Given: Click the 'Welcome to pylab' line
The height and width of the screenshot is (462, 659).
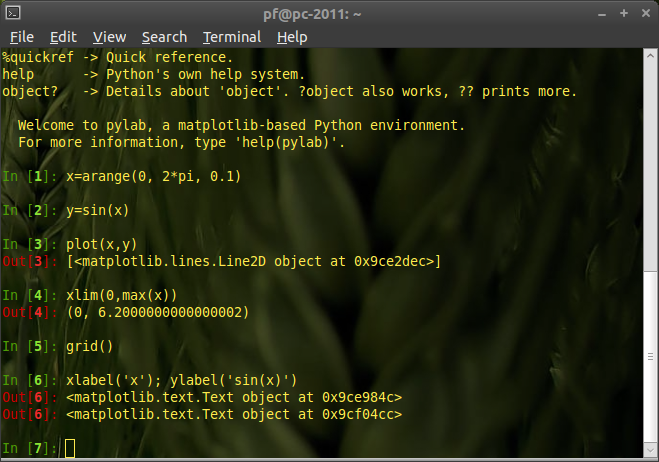Looking at the screenshot, I should point(241,125).
